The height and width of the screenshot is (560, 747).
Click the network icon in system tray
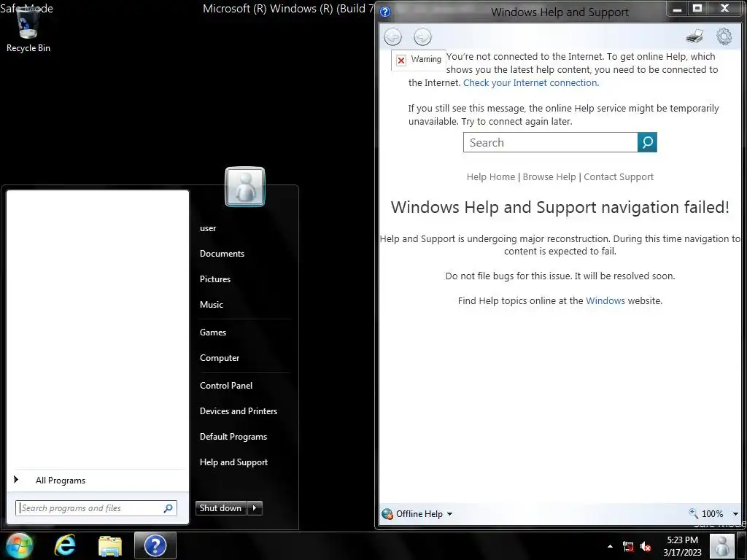(x=628, y=547)
